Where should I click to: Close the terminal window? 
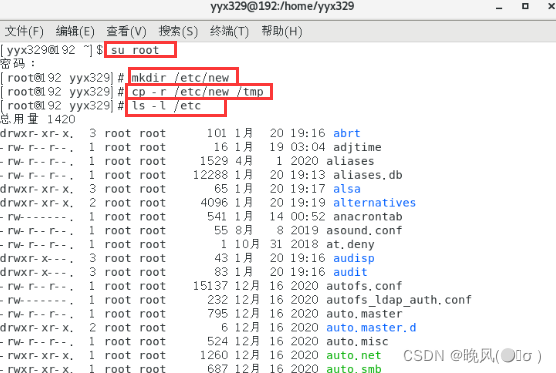[x=552, y=6]
